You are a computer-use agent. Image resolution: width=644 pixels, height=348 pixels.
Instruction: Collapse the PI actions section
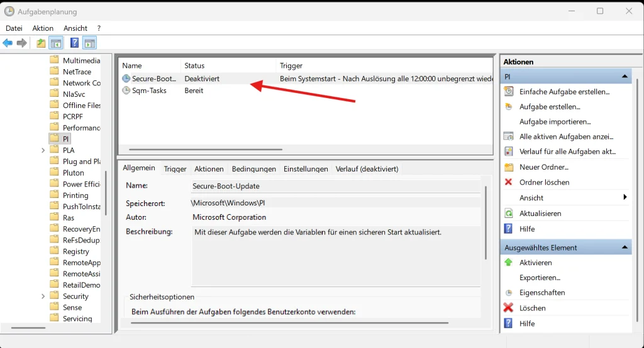pyautogui.click(x=625, y=77)
